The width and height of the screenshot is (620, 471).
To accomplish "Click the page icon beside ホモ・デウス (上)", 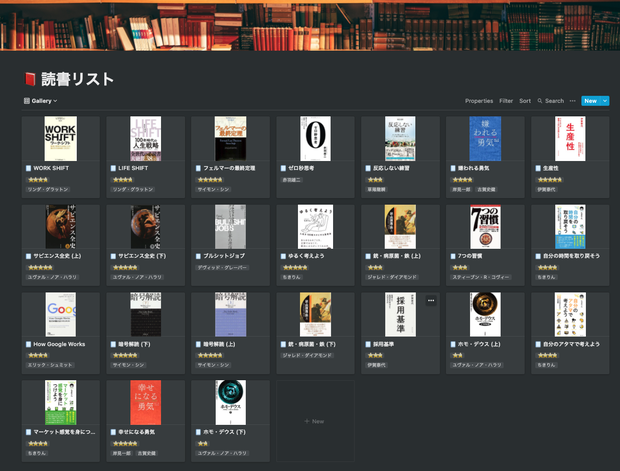I will tap(453, 344).
